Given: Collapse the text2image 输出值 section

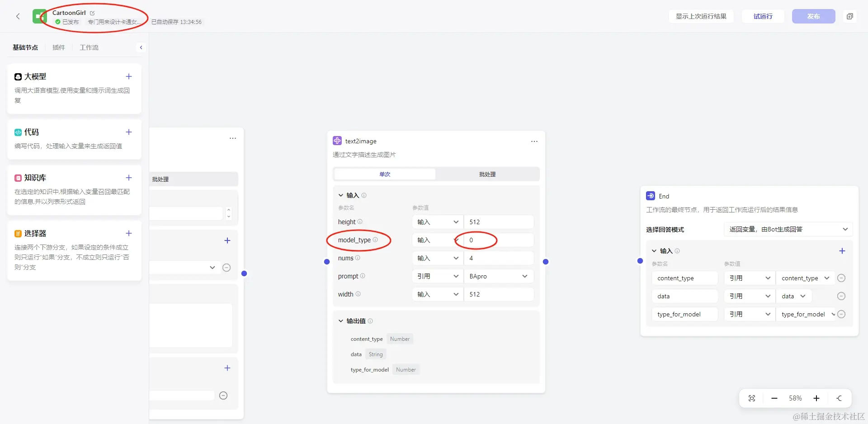Looking at the screenshot, I should tap(341, 321).
